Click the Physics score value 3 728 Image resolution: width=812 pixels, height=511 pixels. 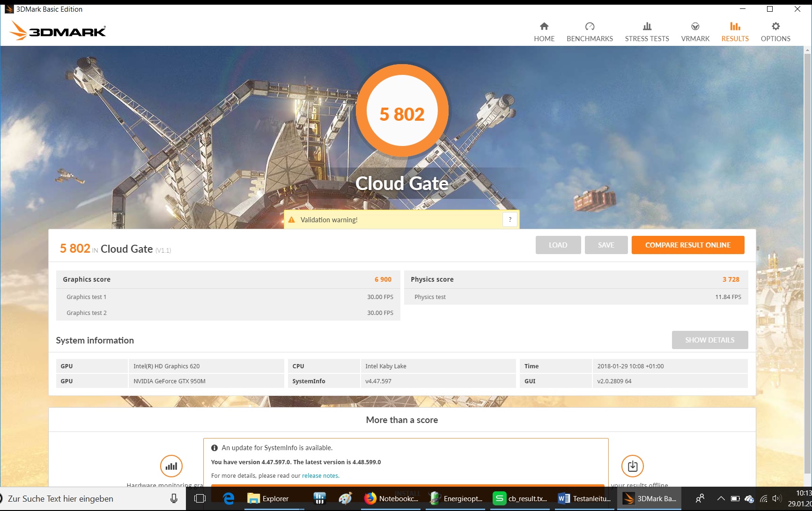pyautogui.click(x=731, y=279)
